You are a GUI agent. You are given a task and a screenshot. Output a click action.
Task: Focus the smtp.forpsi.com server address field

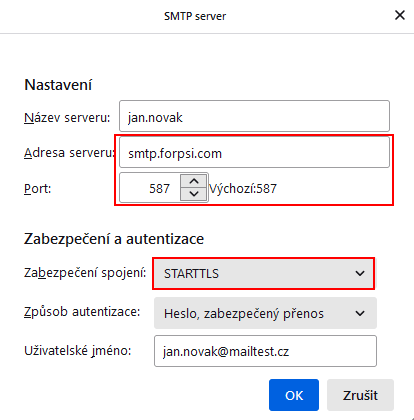(254, 152)
